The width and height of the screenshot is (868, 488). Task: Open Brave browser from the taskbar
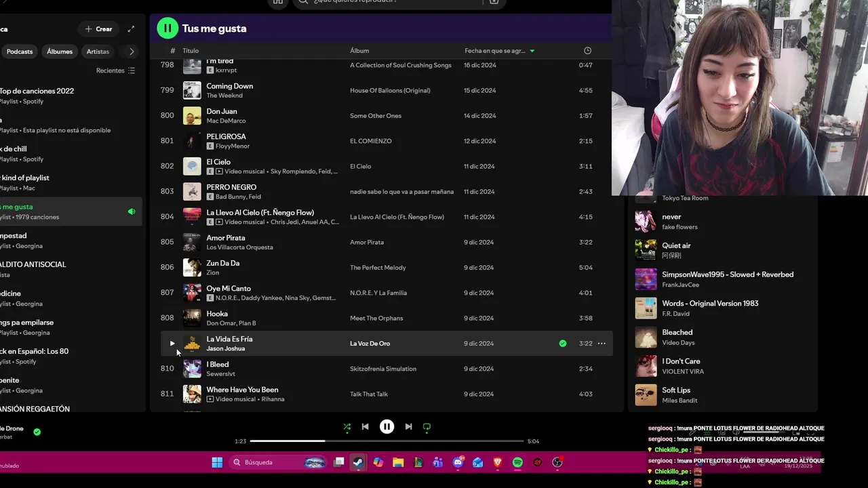498,462
